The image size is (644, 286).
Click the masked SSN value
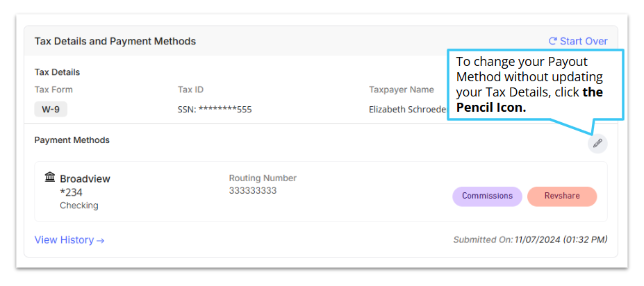215,110
